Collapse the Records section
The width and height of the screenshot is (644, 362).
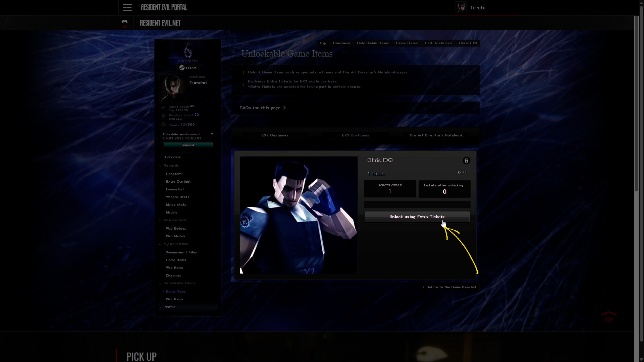tap(171, 166)
